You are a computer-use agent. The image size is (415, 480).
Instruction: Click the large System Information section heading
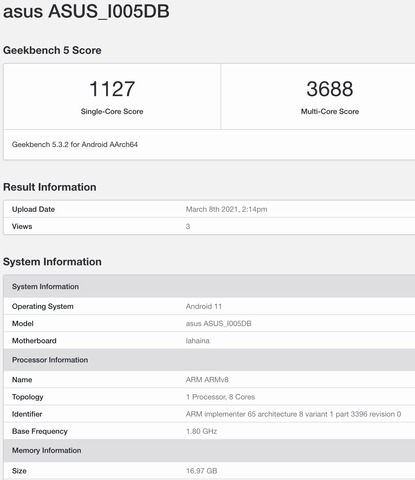coord(52,262)
